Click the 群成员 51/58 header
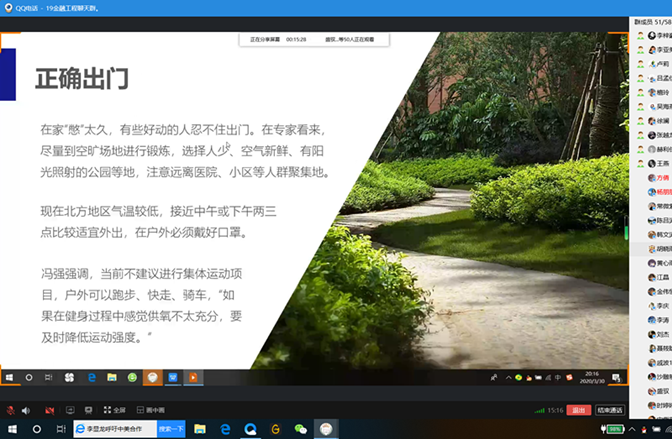This screenshot has height=439, width=672. pos(650,20)
